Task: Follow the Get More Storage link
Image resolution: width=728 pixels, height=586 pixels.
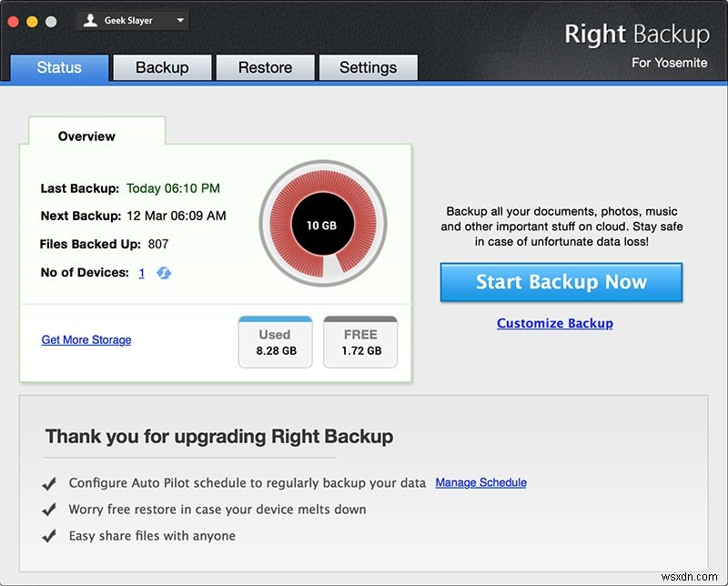Action: [x=86, y=339]
